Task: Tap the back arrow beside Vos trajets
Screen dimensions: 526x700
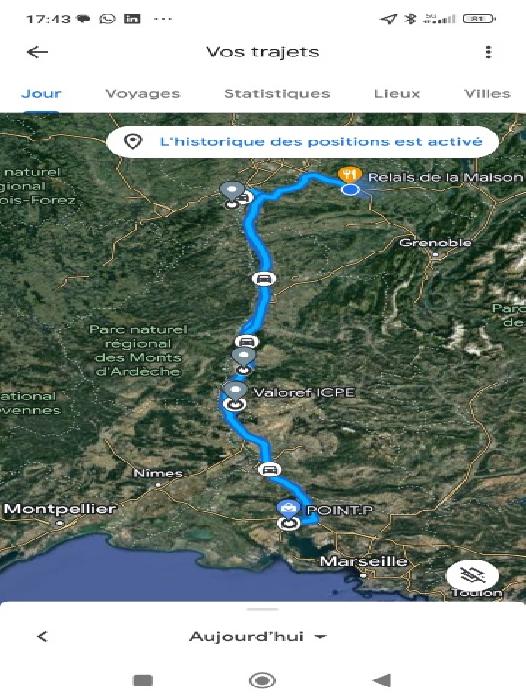Action: (x=38, y=52)
